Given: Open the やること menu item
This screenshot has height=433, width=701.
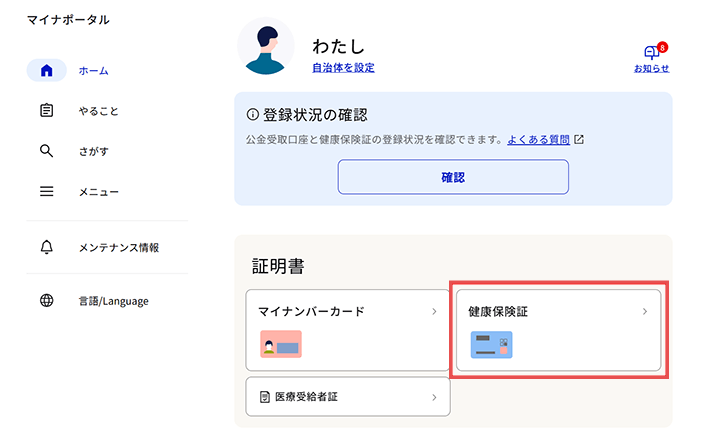Looking at the screenshot, I should pyautogui.click(x=99, y=111).
